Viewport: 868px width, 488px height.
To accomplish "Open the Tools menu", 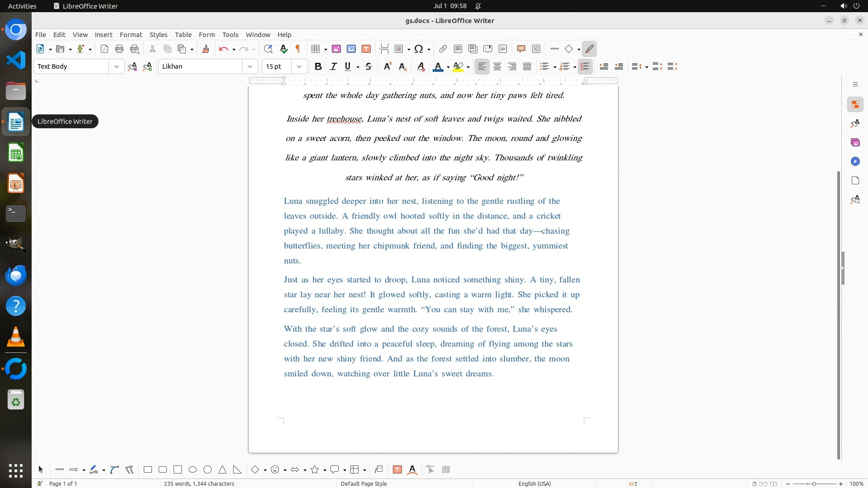I will (230, 35).
